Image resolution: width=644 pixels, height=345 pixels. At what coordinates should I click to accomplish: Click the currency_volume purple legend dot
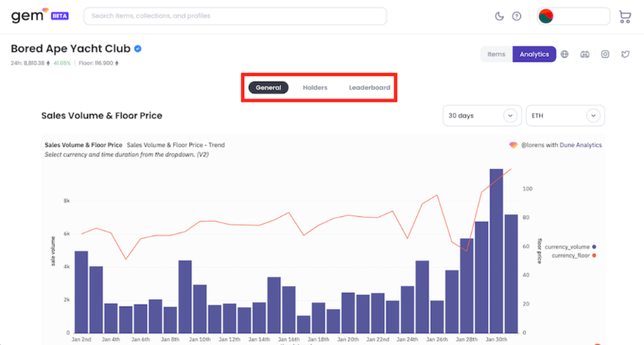(594, 247)
